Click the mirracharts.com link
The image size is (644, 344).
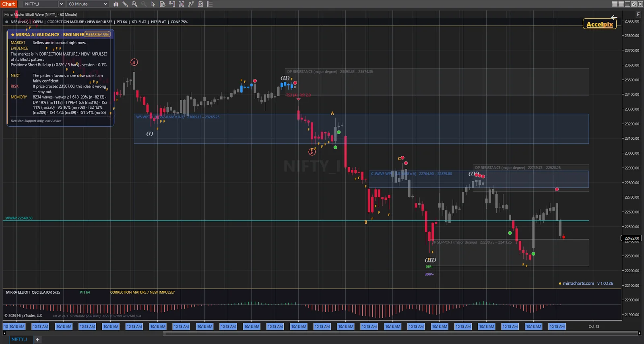pos(578,284)
